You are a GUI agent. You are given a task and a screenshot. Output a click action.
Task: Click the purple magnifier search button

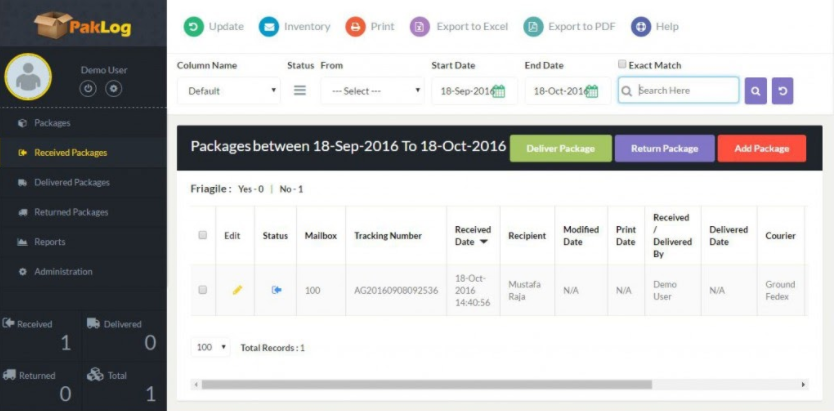click(x=756, y=91)
